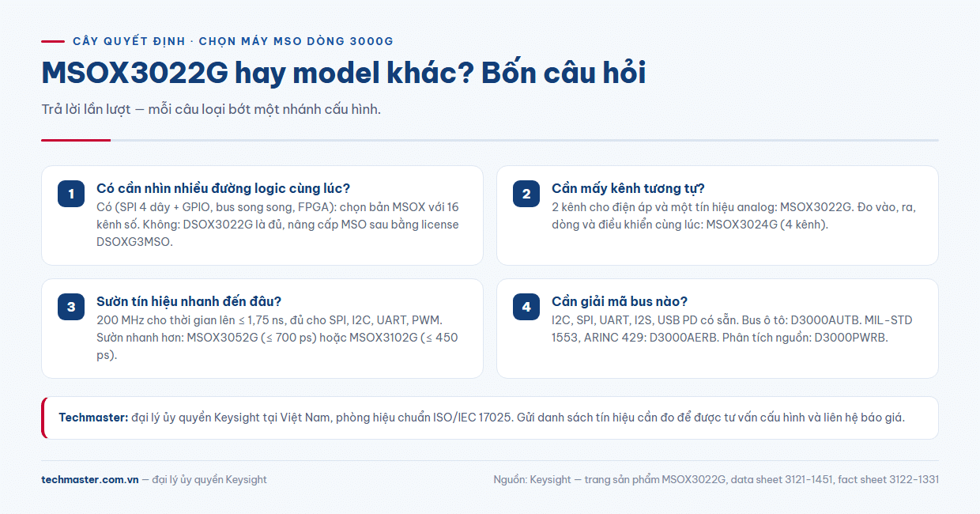The image size is (980, 514).
Task: Select heading 'Cần mấy kênh tương tự?'
Action: tap(628, 188)
